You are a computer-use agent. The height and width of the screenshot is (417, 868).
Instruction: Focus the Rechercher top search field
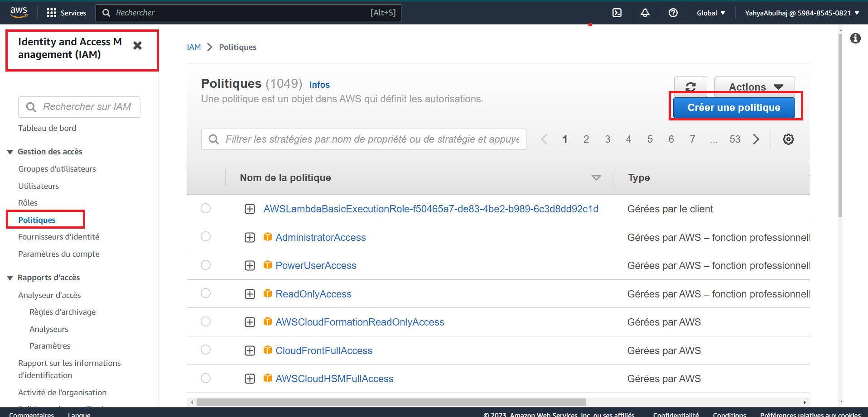pos(248,13)
